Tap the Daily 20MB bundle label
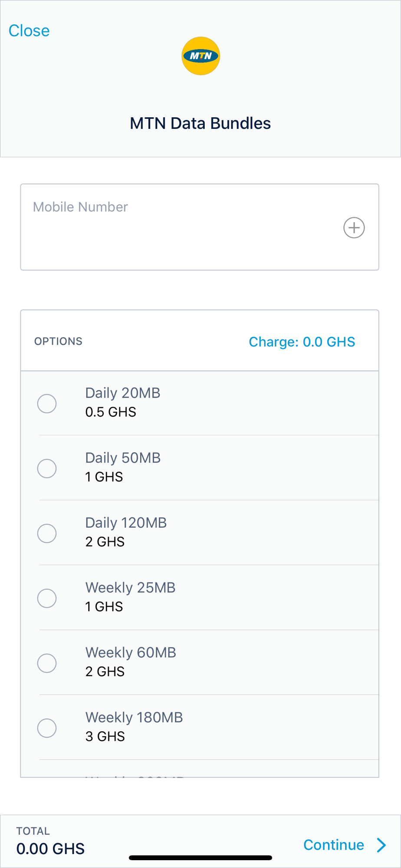The height and width of the screenshot is (868, 401). (123, 393)
